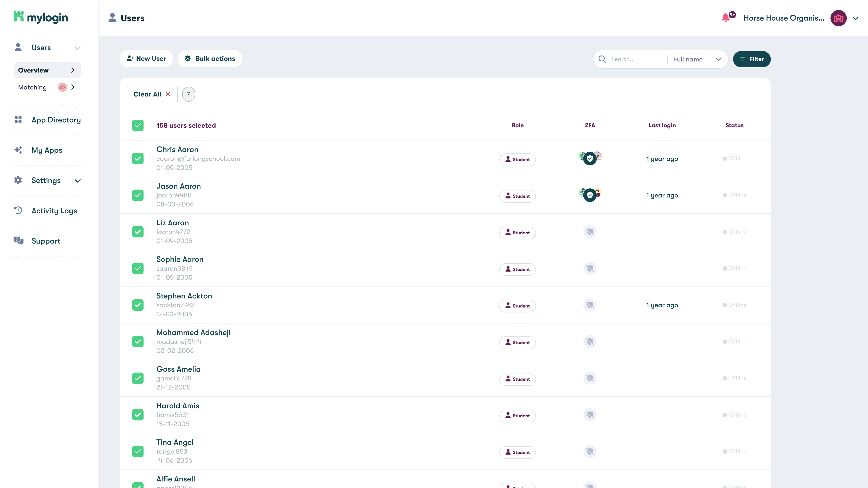Uncheck Mohammed Adasheji's checkbox

pyautogui.click(x=138, y=342)
